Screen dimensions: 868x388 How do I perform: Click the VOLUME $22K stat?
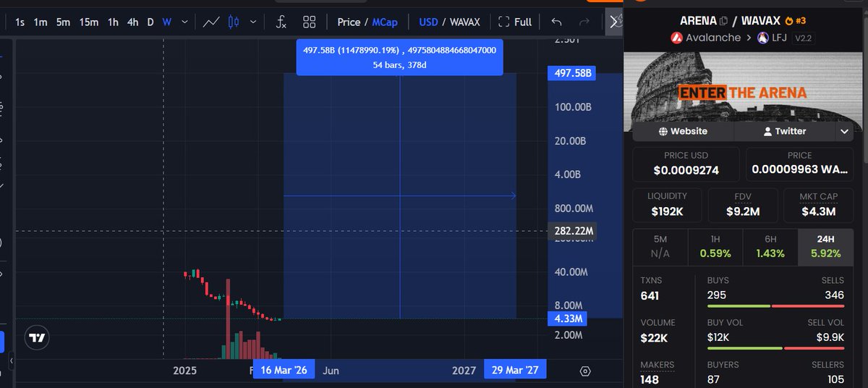(658, 330)
